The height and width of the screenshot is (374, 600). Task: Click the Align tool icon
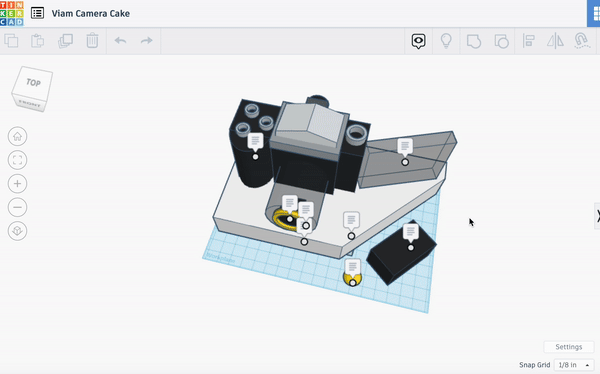(529, 41)
